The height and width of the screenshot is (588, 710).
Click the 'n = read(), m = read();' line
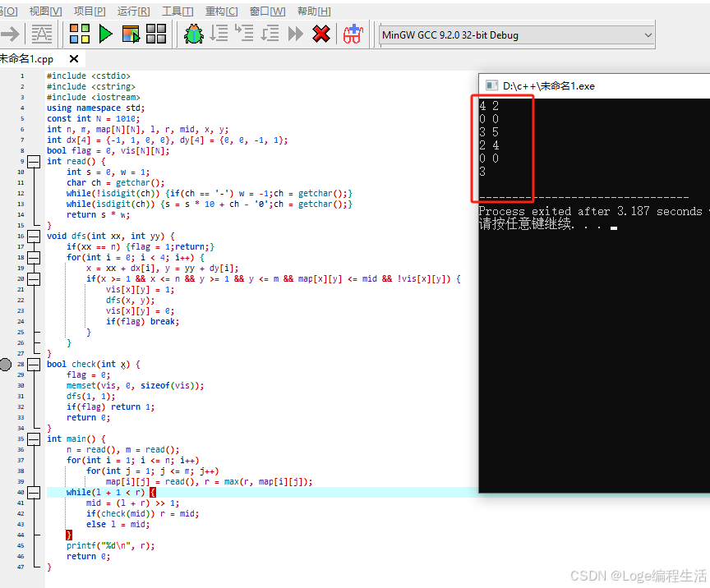123,450
